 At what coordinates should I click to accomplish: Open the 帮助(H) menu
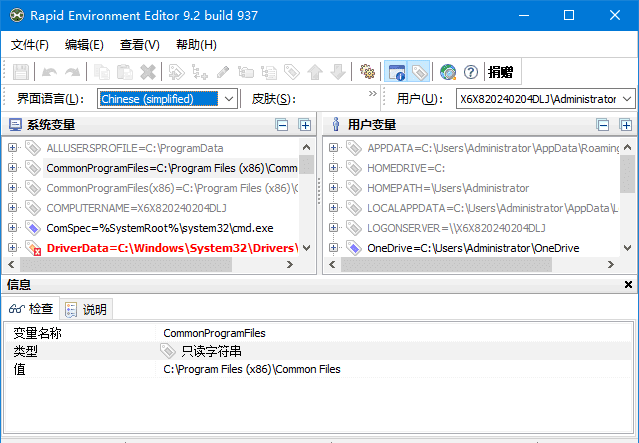(196, 44)
